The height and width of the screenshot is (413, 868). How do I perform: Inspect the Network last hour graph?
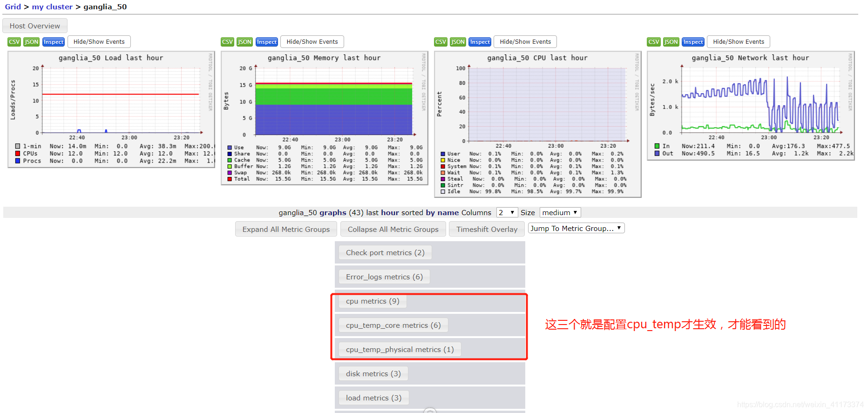pyautogui.click(x=693, y=42)
